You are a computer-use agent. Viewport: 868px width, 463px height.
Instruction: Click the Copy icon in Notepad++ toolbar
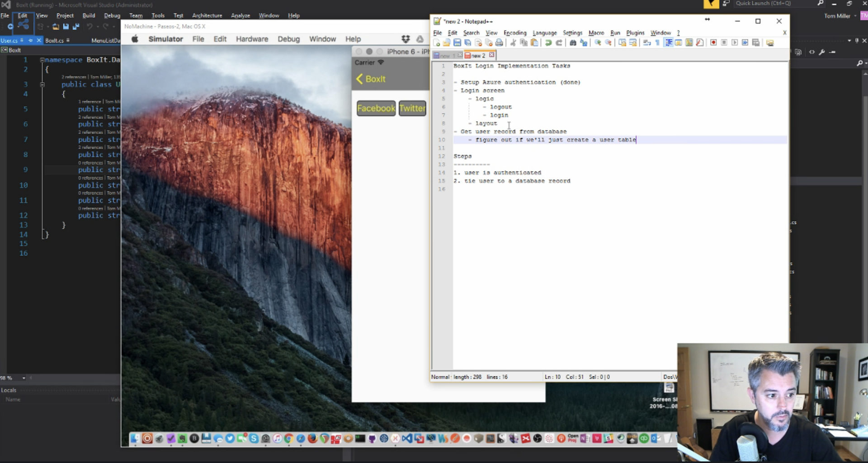(x=524, y=43)
